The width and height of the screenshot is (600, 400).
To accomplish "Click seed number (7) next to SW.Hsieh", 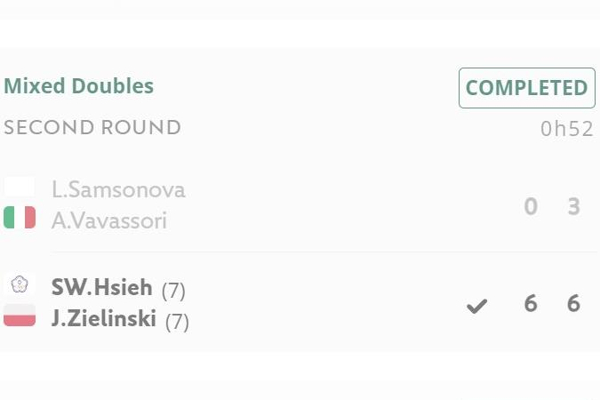I will click(x=174, y=291).
